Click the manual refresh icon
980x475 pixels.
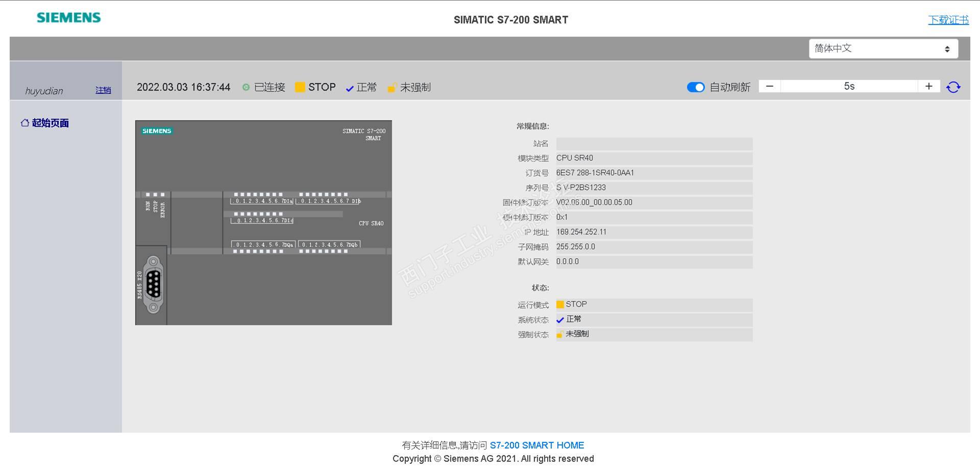click(953, 87)
